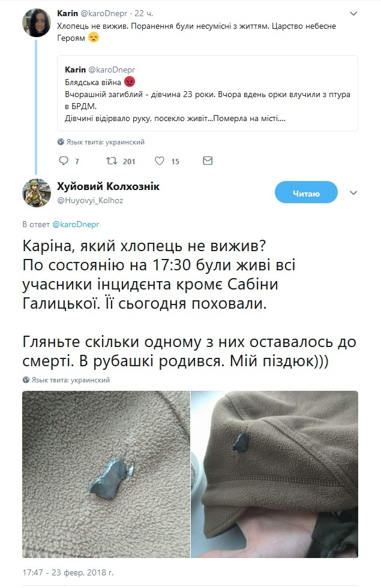
Task: Open @Huyovyi_Kolhoz handle link
Action: (x=90, y=200)
